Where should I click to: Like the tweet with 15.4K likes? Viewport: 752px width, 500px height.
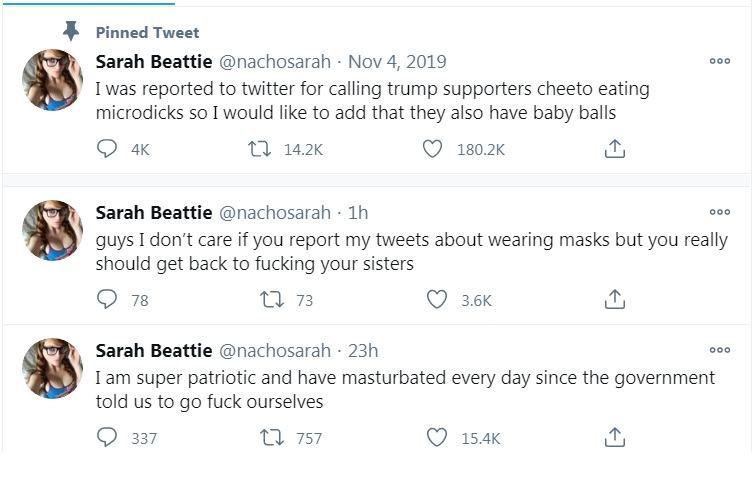(436, 437)
